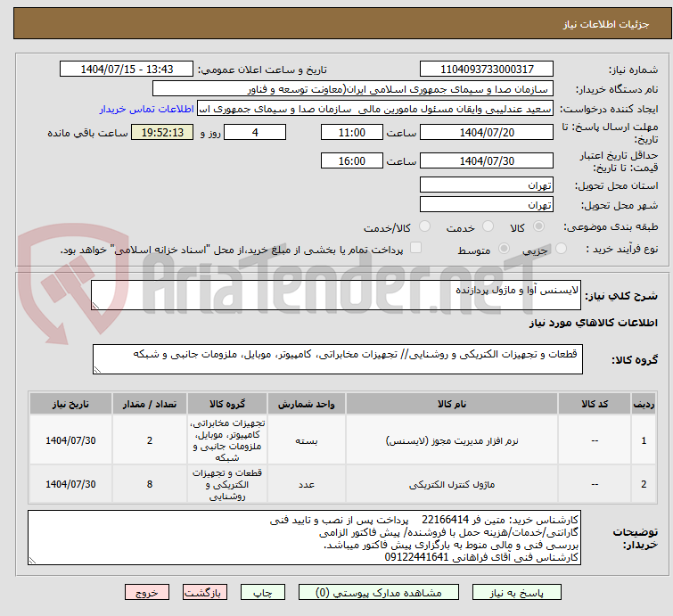The image size is (673, 616).
Task: Open 'اطلاعات تماس خریدار' link
Action: pos(147,109)
